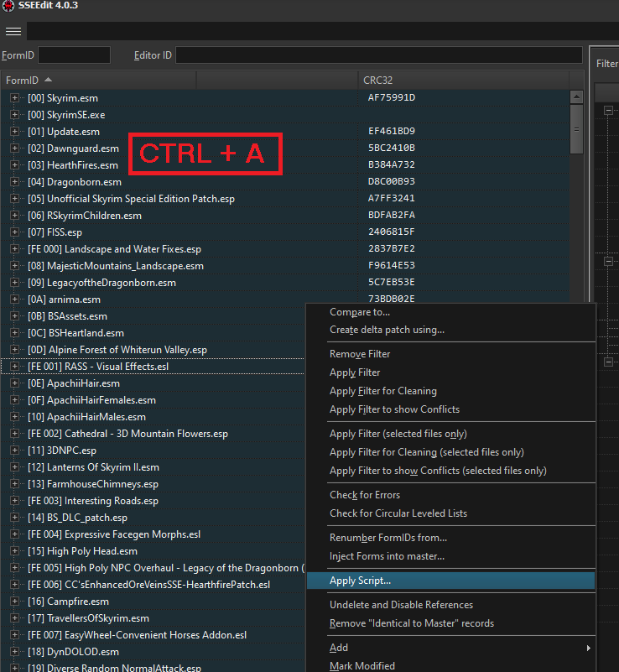Focus the FormID input field
The height and width of the screenshot is (672, 619).
74,55
